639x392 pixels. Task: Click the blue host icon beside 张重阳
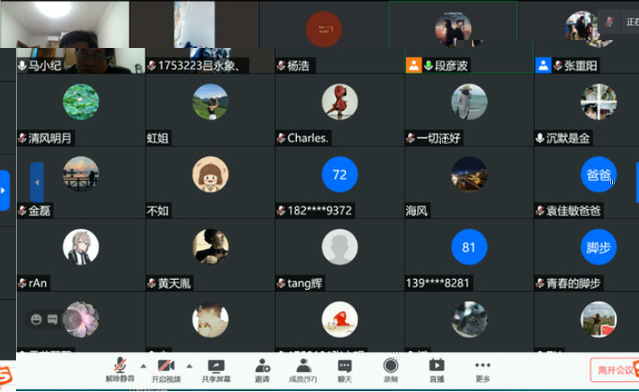543,65
